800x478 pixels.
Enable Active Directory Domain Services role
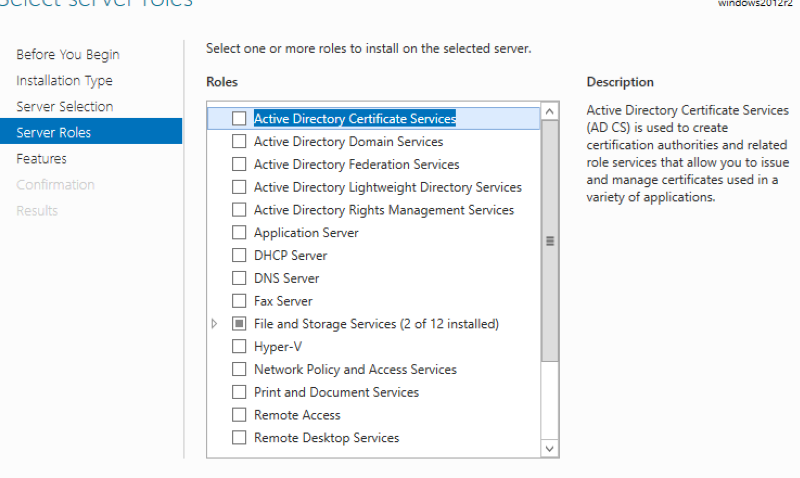(239, 141)
